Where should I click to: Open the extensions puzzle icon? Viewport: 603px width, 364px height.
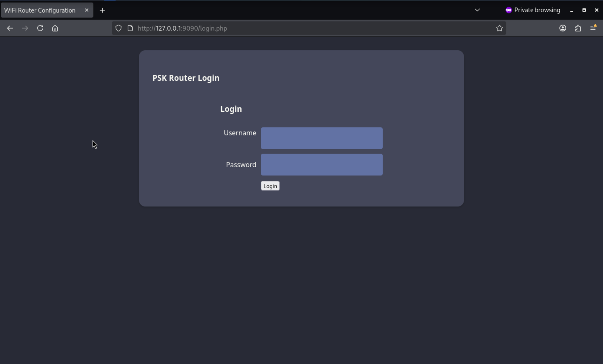(x=578, y=28)
